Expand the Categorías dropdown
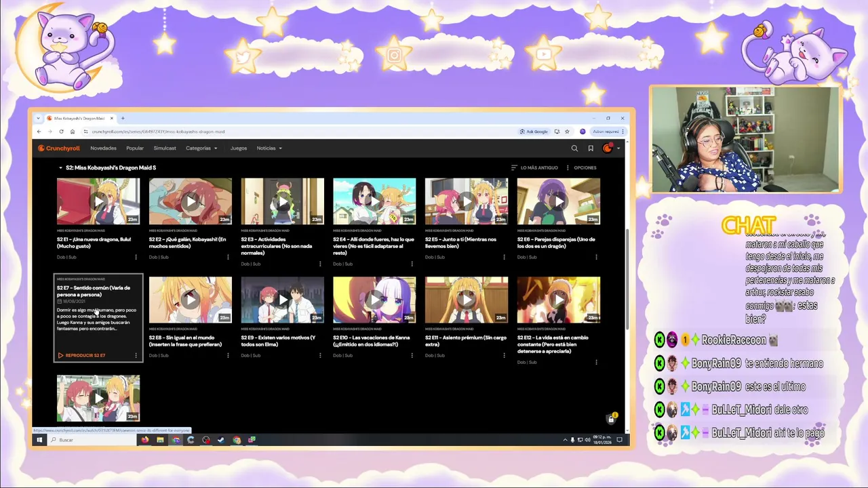This screenshot has width=868, height=488. [201, 148]
